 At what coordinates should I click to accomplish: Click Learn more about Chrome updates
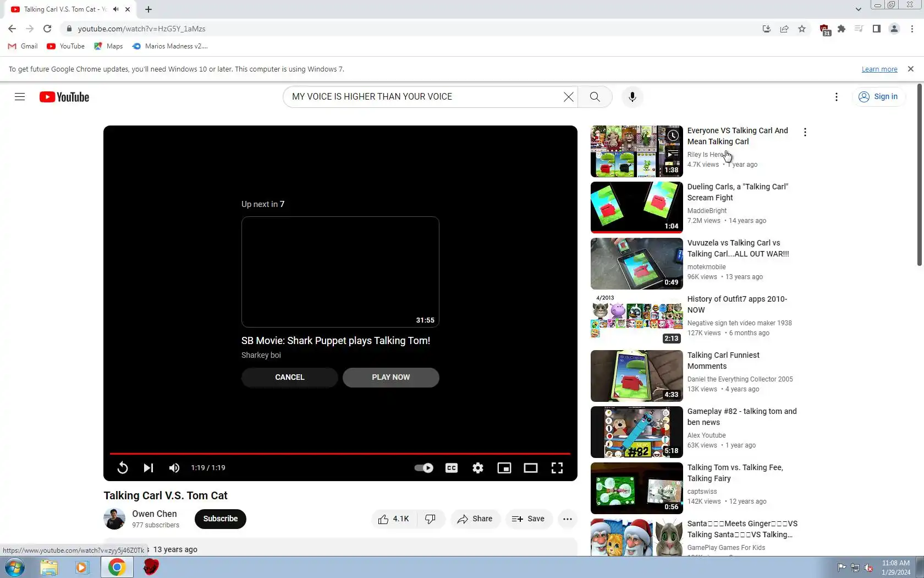click(879, 69)
